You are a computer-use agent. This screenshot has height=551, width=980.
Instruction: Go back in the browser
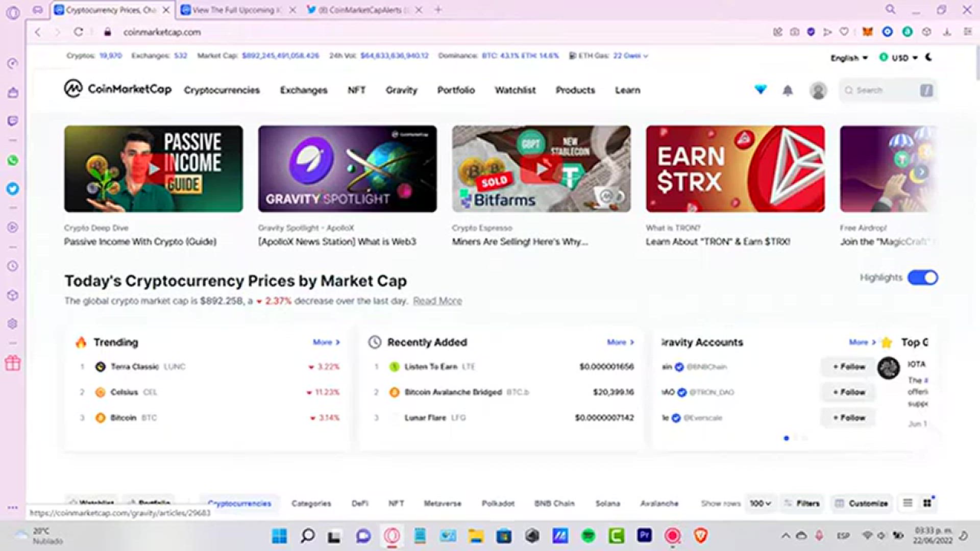pos(38,32)
